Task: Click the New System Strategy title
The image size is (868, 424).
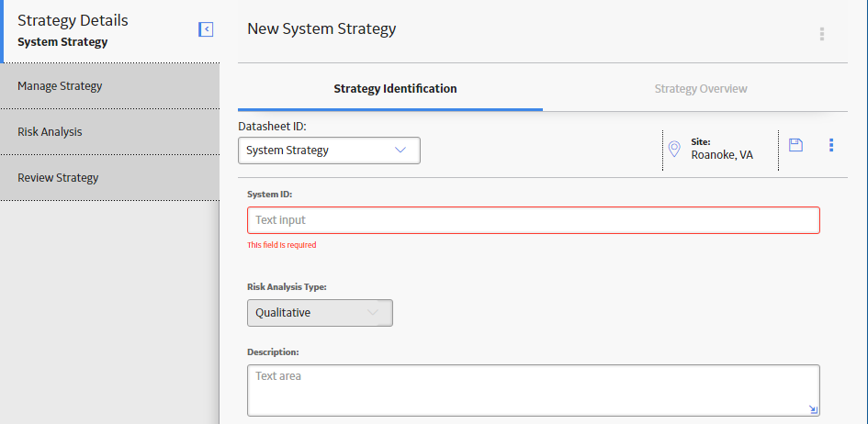Action: pyautogui.click(x=321, y=28)
